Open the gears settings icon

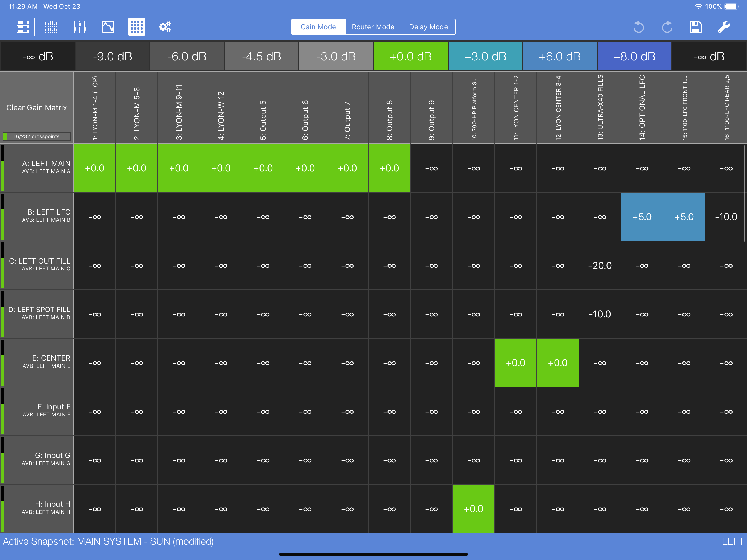coord(165,27)
